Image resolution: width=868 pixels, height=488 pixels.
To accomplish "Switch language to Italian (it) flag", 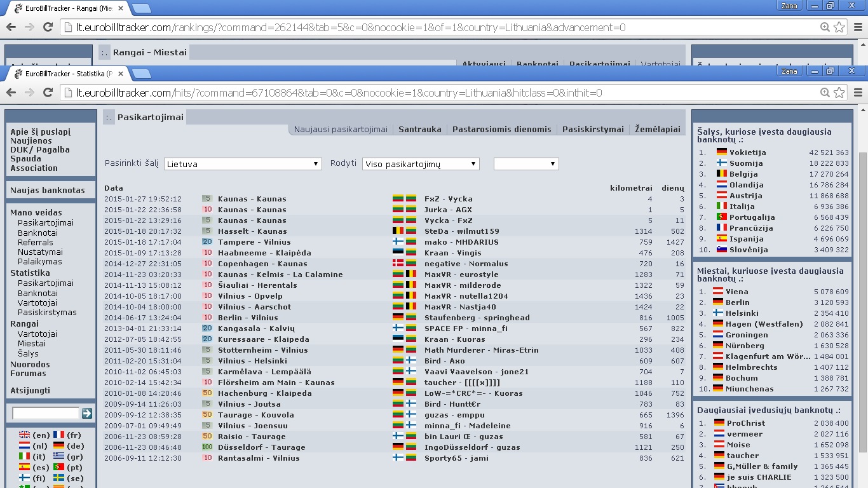I will click(24, 457).
